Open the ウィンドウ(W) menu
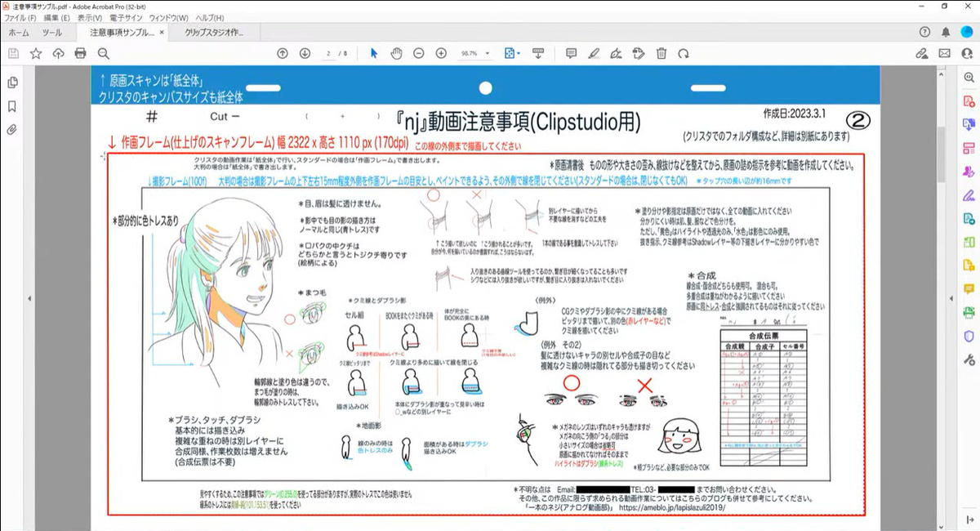Image resolution: width=980 pixels, height=531 pixels. [169, 17]
